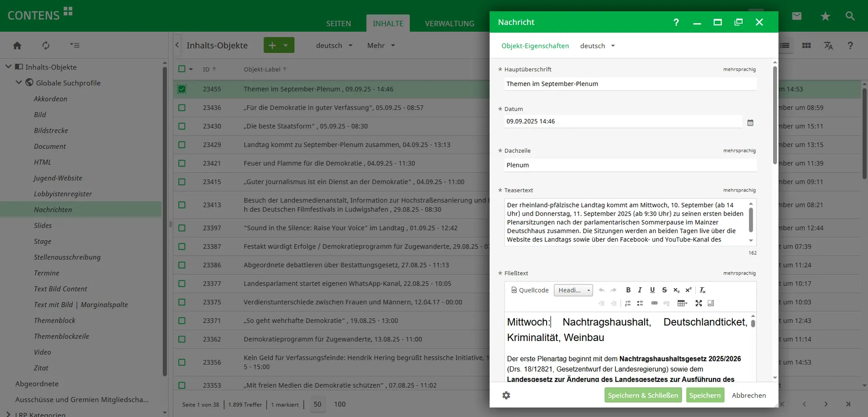
Task: Remove formatting from selected text
Action: pos(703,290)
